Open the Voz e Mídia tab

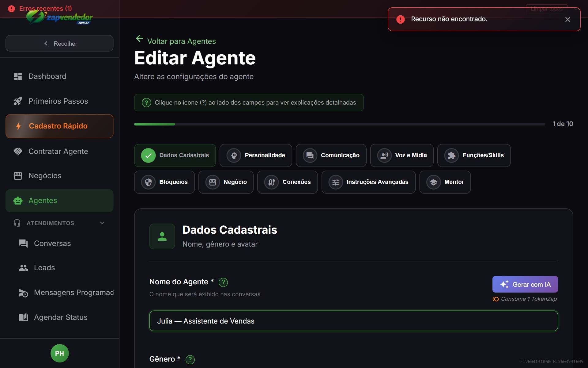402,155
